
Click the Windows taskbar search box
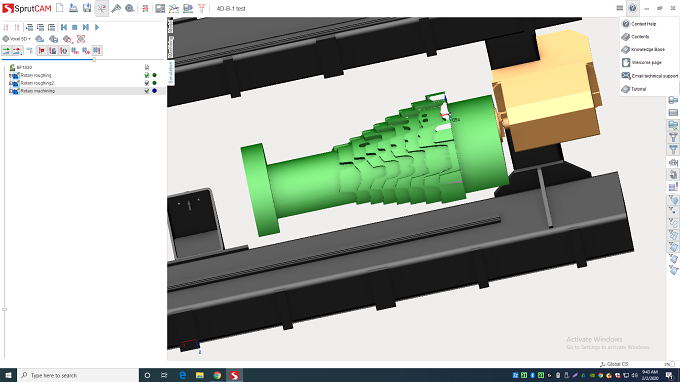point(78,375)
